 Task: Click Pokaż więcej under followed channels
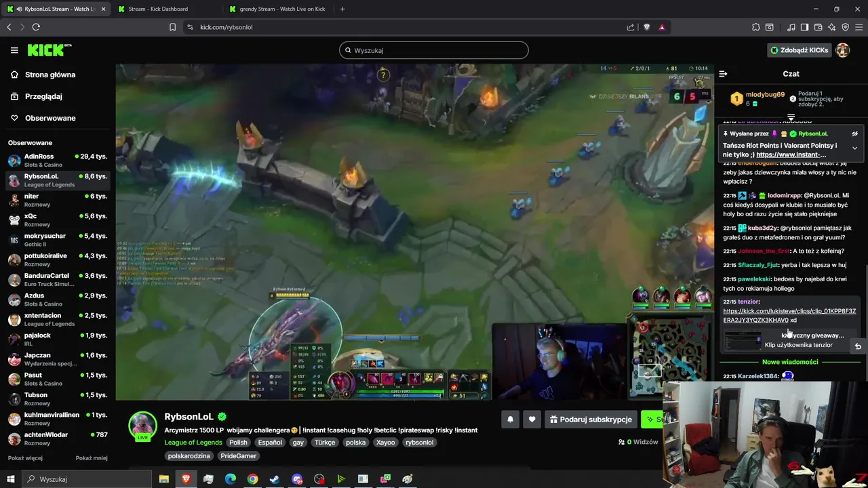[x=25, y=458]
